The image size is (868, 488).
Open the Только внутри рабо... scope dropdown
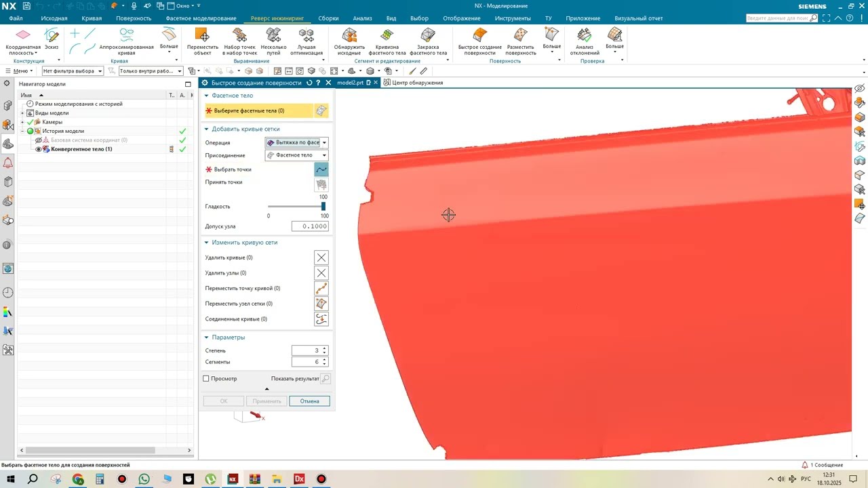(151, 71)
